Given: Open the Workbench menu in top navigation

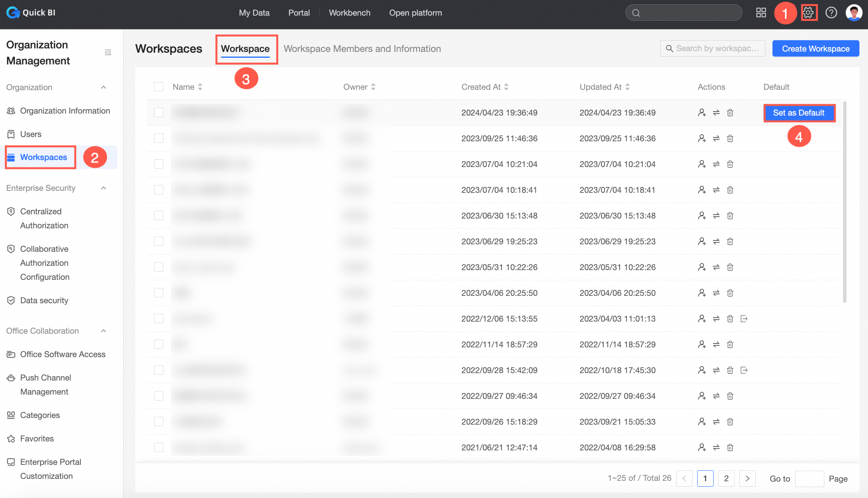Looking at the screenshot, I should coord(349,13).
